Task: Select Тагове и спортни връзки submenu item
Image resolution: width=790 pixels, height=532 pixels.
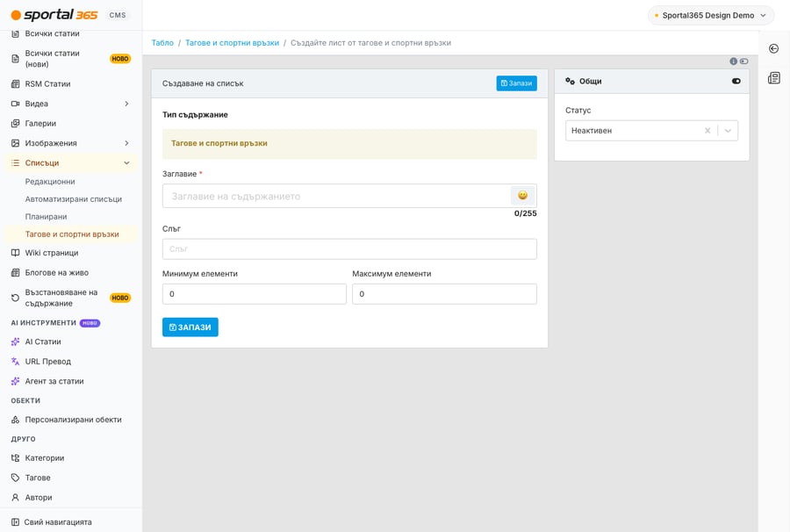Action: [72, 234]
